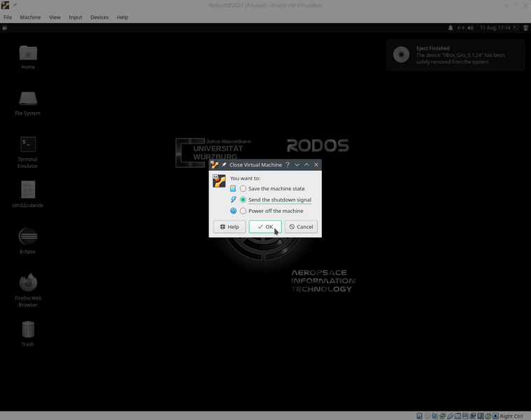Cancel the Close Virtual Machine dialog

coord(302,227)
